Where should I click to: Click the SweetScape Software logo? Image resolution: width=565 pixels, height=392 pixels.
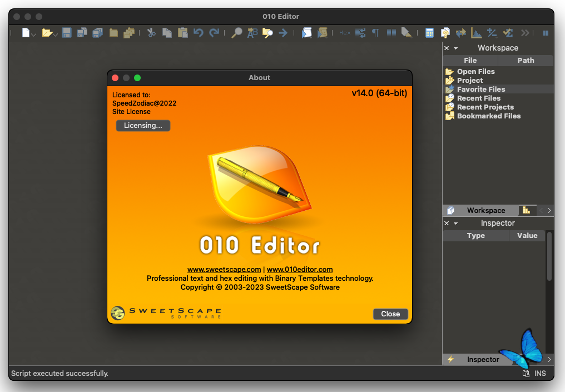pyautogui.click(x=166, y=312)
